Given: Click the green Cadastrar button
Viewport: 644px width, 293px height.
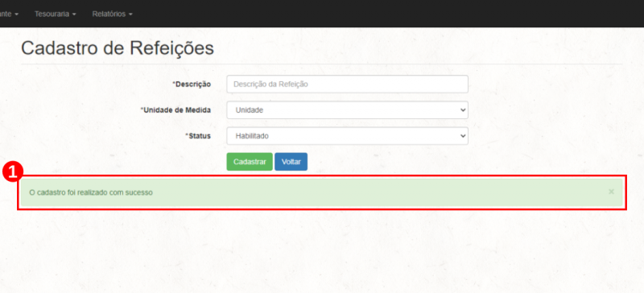Looking at the screenshot, I should pyautogui.click(x=250, y=162).
